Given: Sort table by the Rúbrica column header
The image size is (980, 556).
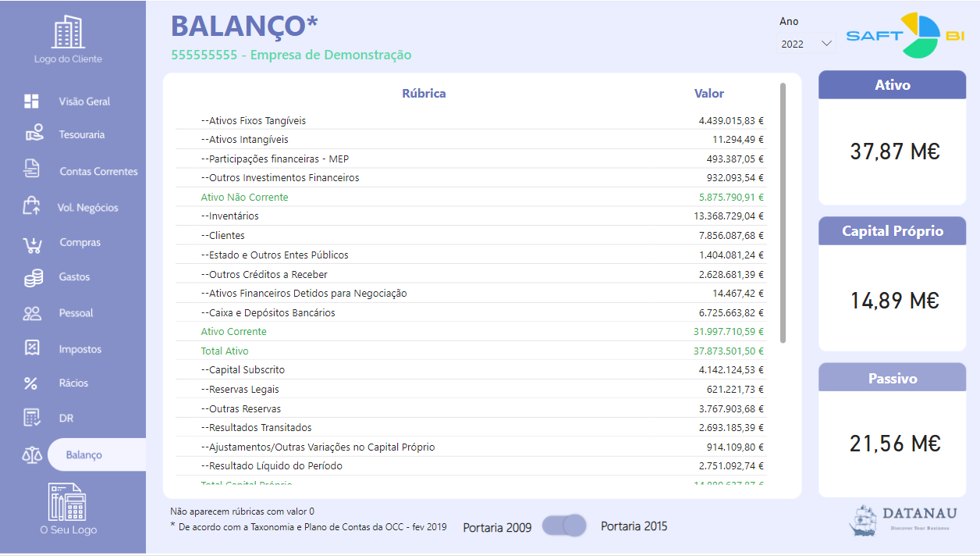Looking at the screenshot, I should [424, 94].
